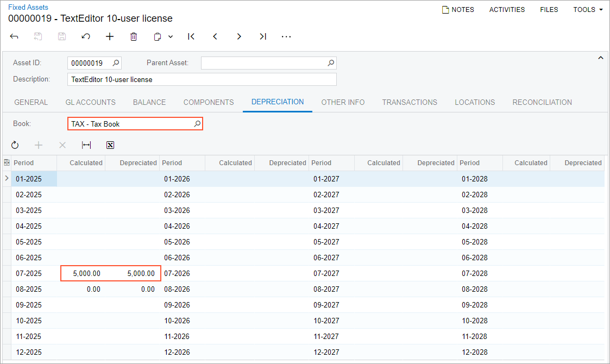
Task: Add a new fixed asset record
Action: (110, 36)
